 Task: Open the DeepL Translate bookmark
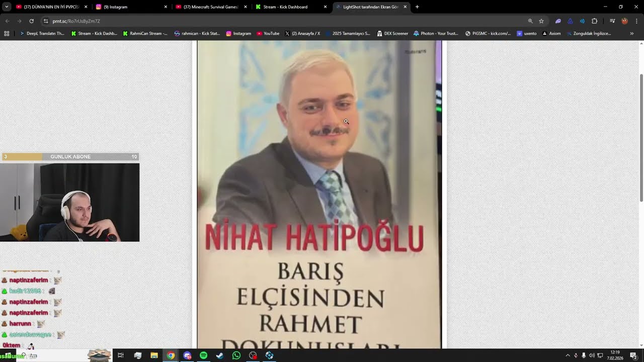point(42,34)
